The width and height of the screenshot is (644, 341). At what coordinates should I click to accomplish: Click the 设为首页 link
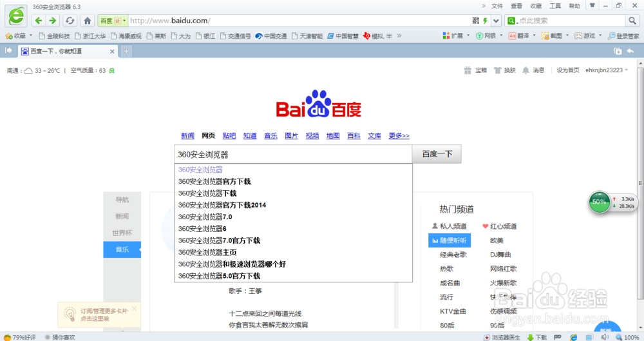(567, 70)
